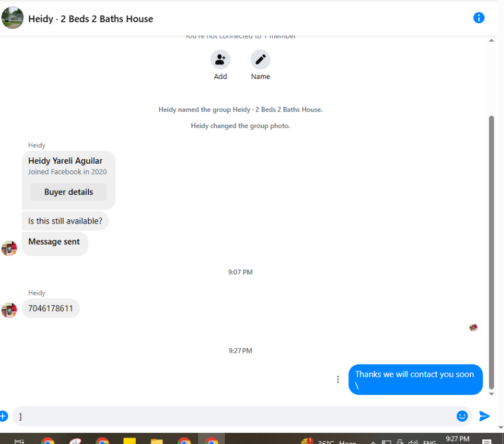
Task: Add a member to the group
Action: tap(220, 60)
